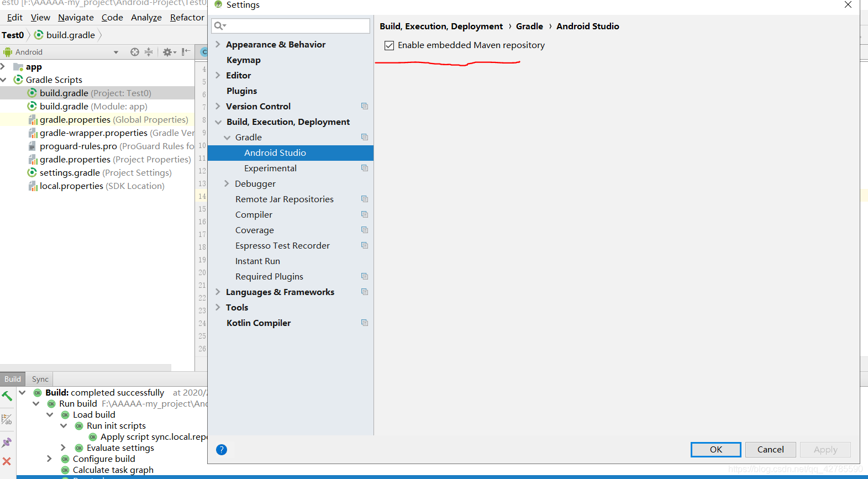
Task: Select Keymap settings
Action: pyautogui.click(x=244, y=60)
